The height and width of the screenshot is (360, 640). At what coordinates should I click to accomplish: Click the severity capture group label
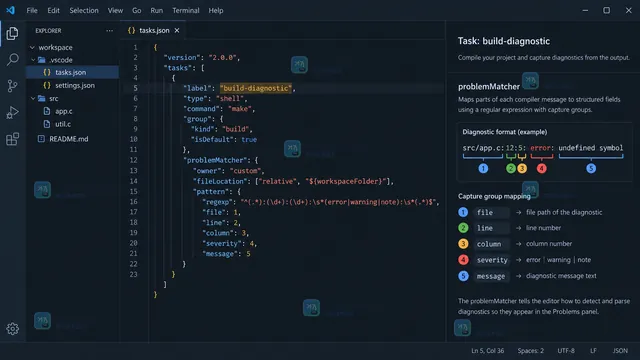click(x=491, y=260)
